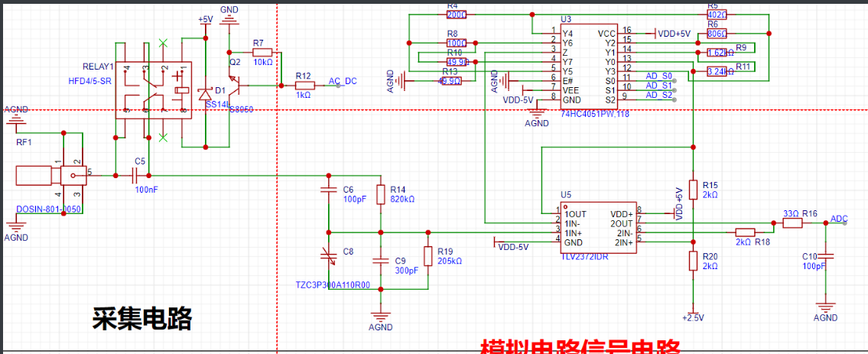Select the R20 resistor symbol

[x=693, y=261]
